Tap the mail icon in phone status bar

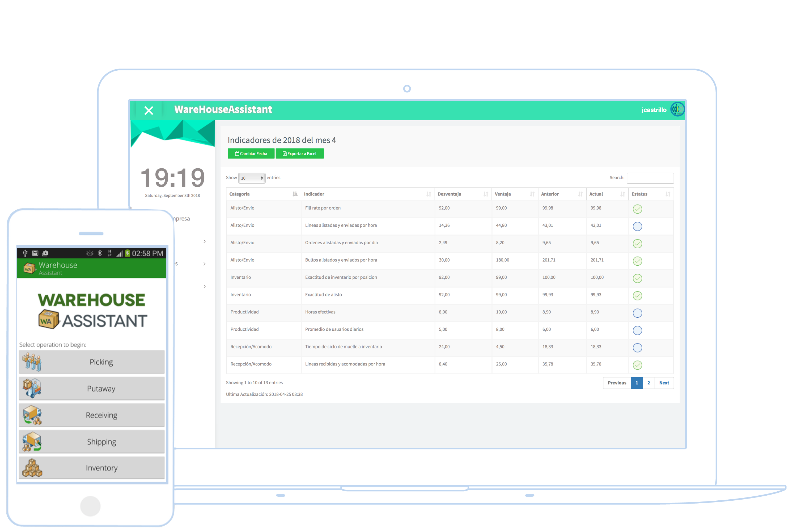point(35,253)
